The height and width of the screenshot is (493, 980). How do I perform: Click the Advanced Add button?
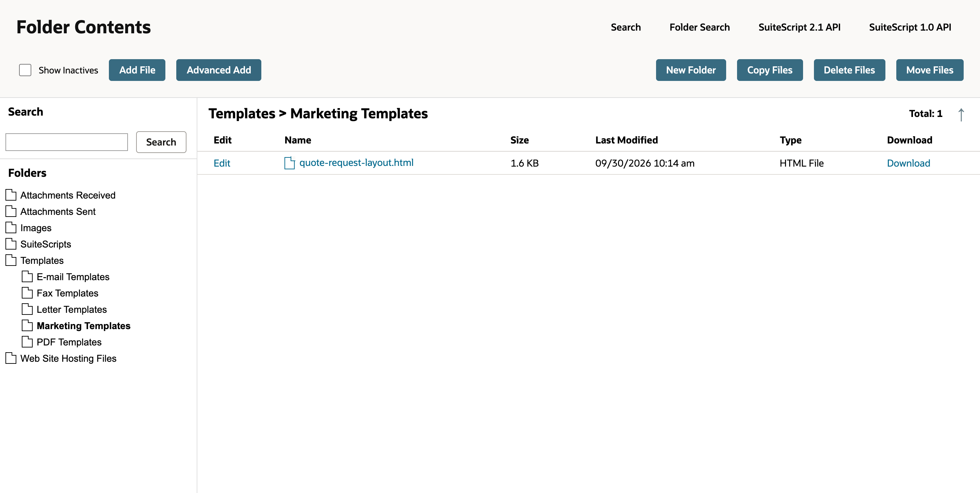tap(218, 70)
